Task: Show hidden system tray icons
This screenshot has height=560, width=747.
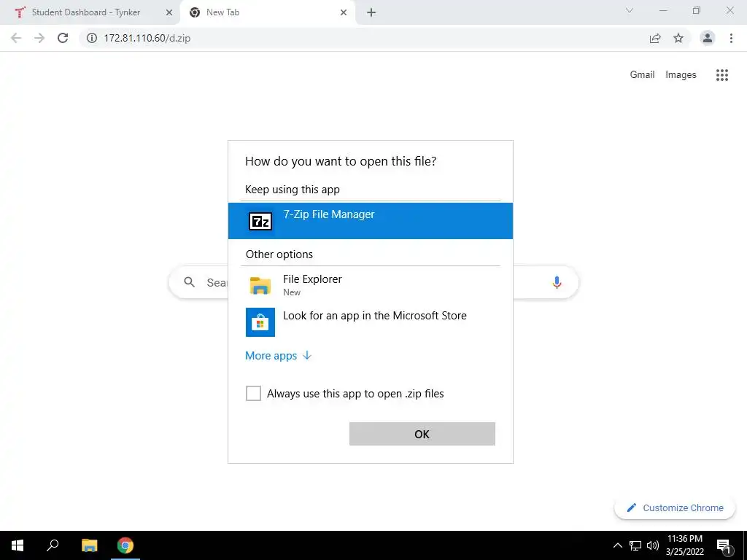Action: tap(617, 545)
